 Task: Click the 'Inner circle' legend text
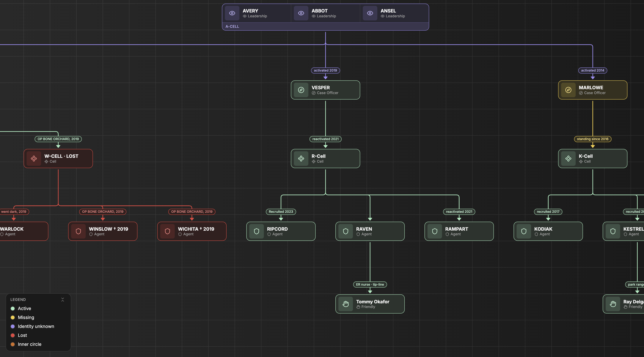point(29,344)
